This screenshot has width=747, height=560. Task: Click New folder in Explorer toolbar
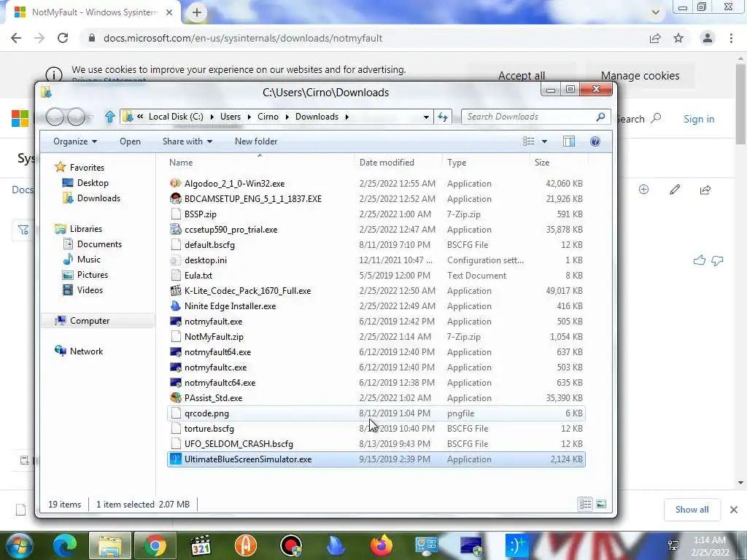256,141
